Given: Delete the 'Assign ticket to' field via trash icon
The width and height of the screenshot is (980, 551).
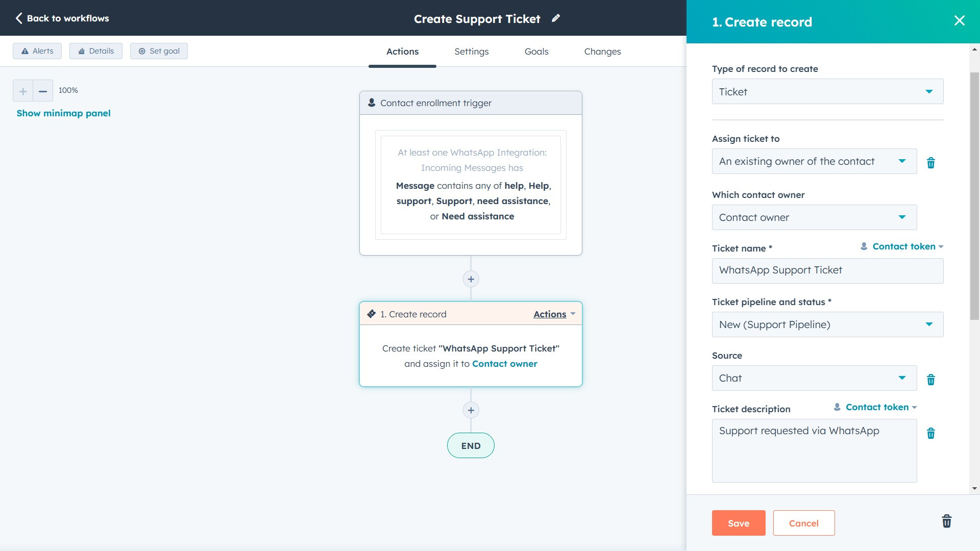Looking at the screenshot, I should coord(932,162).
